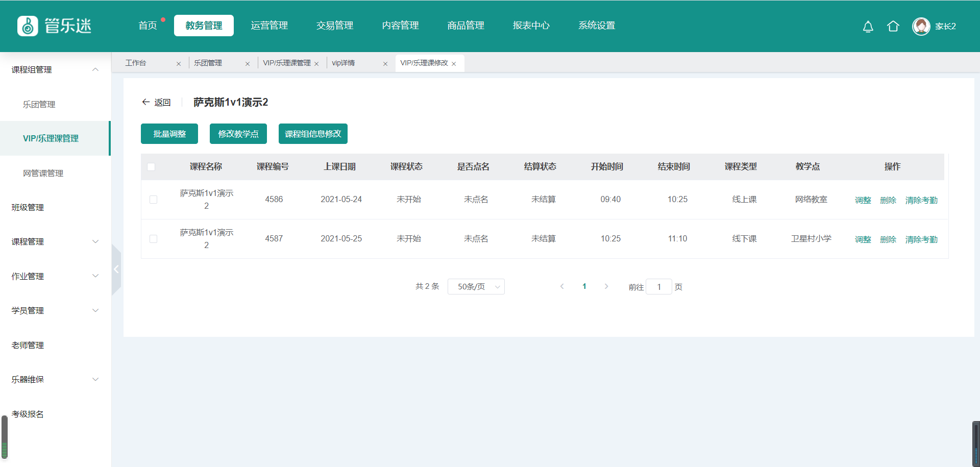Click the notification bell icon
The image size is (980, 467).
click(x=868, y=27)
